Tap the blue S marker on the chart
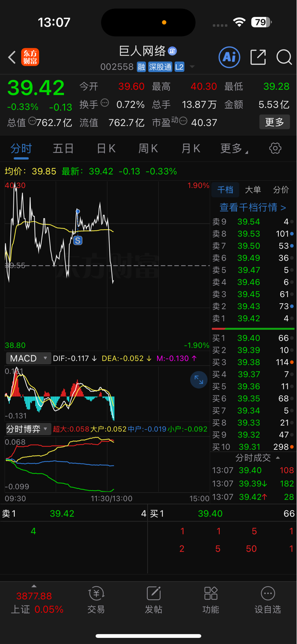The height and width of the screenshot is (644, 297). click(78, 241)
